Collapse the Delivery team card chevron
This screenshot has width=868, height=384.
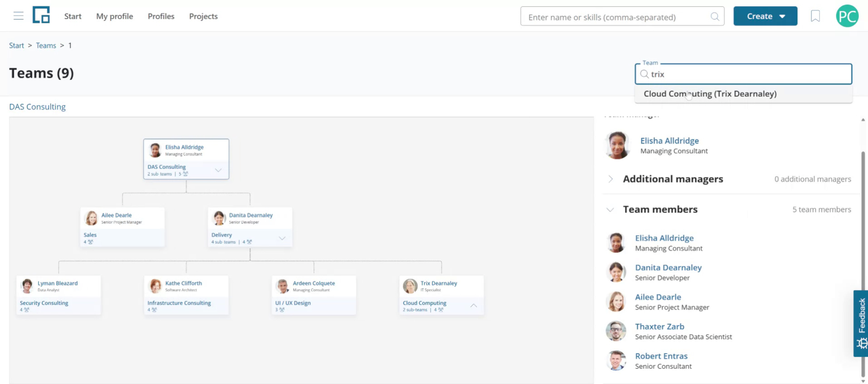pyautogui.click(x=282, y=238)
